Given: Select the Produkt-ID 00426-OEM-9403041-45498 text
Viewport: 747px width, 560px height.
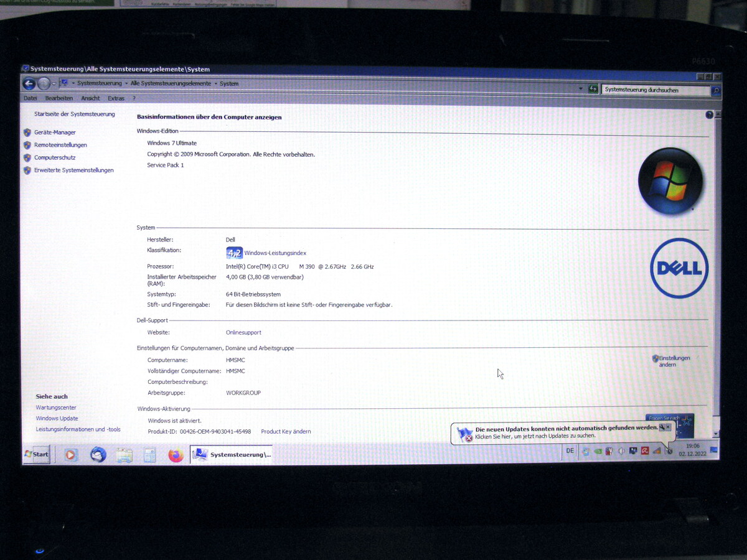Looking at the screenshot, I should (199, 431).
